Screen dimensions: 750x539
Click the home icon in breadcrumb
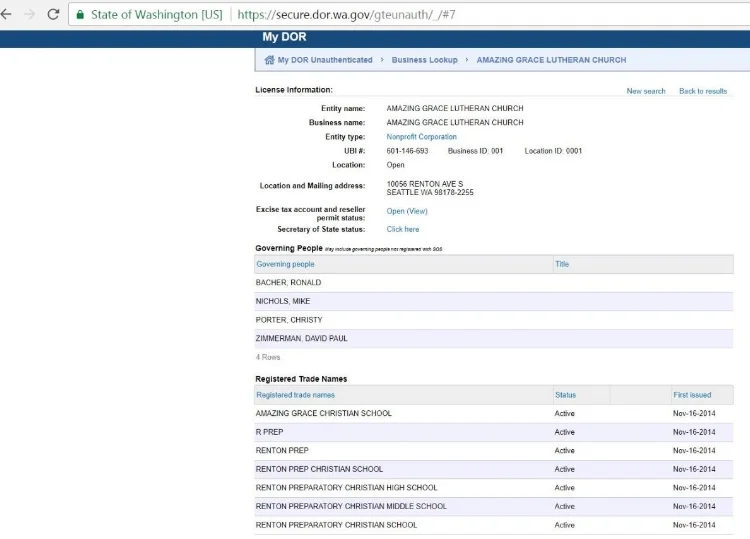pyautogui.click(x=269, y=60)
